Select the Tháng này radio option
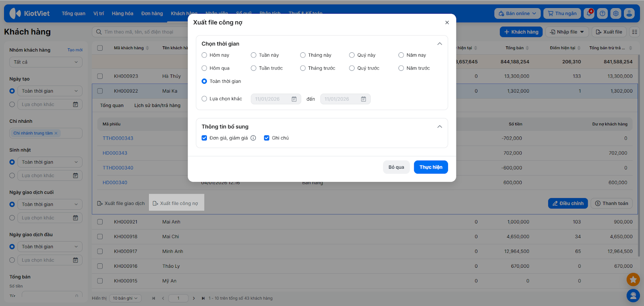Image resolution: width=644 pixels, height=306 pixels. click(x=303, y=55)
